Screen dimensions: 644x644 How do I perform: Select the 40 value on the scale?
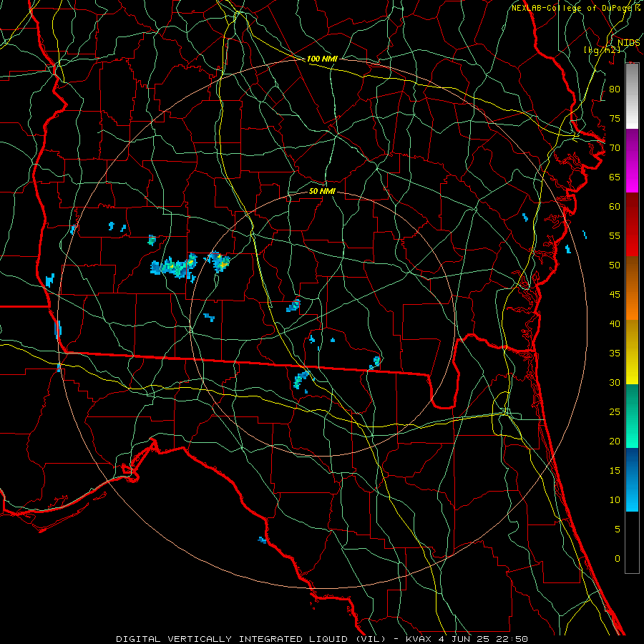click(x=615, y=323)
